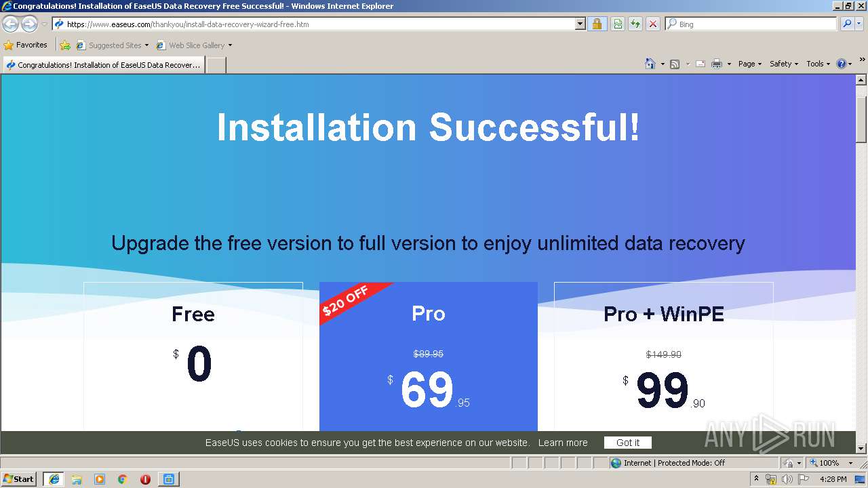Open the Tools menu

818,64
